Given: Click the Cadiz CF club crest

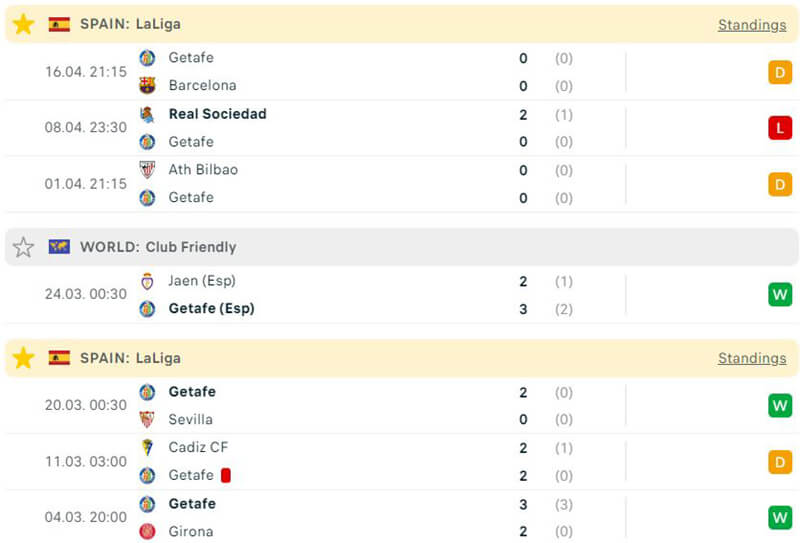Looking at the screenshot, I should (x=147, y=448).
